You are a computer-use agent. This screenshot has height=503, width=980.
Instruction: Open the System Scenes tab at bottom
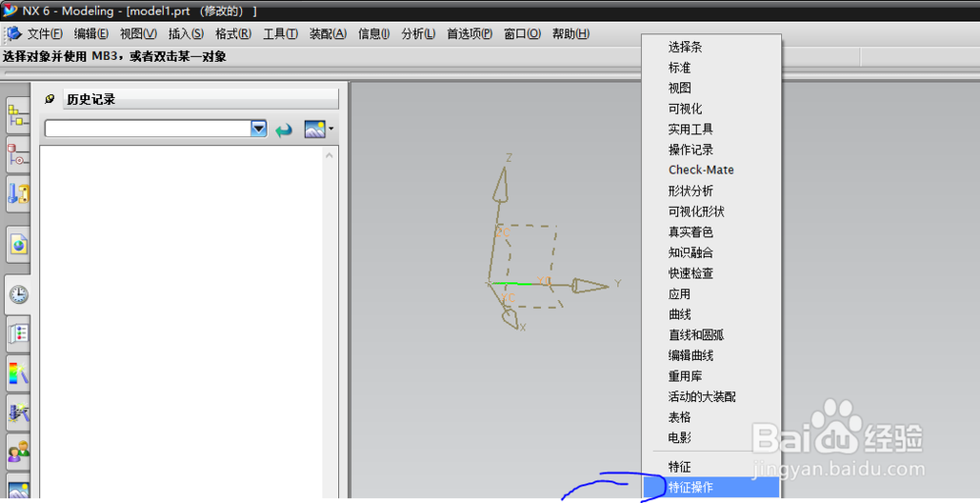pyautogui.click(x=19, y=486)
